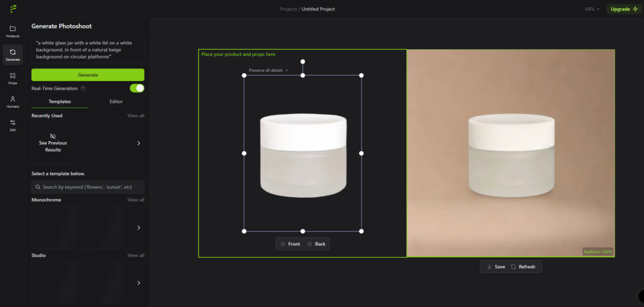Bring product to Front layer
Image resolution: width=644 pixels, height=307 pixels.
290,244
